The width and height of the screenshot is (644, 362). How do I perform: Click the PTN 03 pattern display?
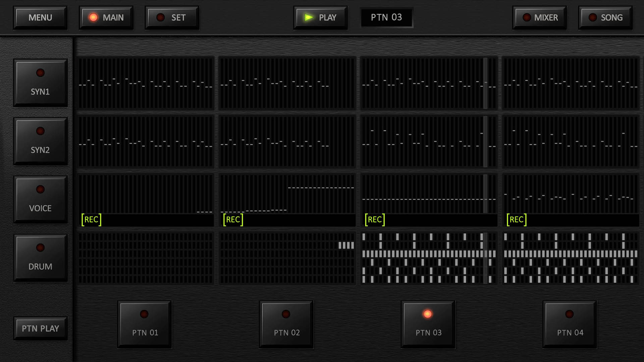pyautogui.click(x=386, y=17)
